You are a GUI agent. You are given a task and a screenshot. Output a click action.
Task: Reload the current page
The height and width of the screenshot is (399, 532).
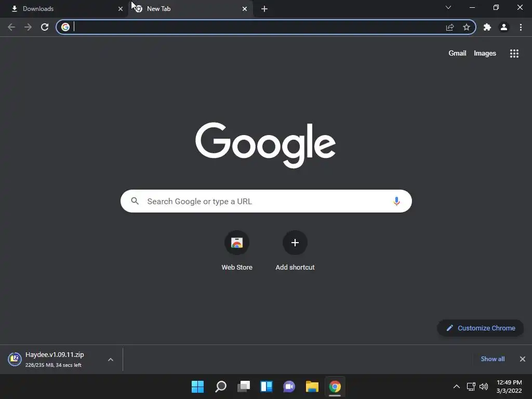click(x=45, y=27)
